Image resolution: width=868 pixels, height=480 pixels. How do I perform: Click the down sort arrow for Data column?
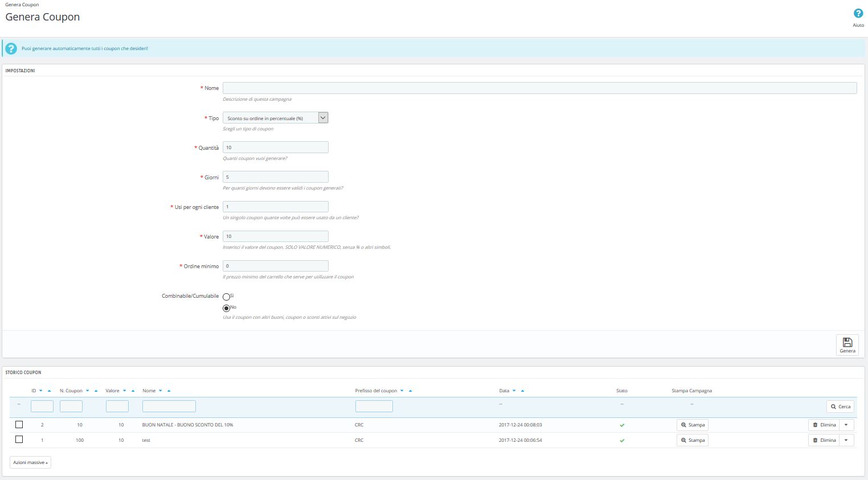514,391
